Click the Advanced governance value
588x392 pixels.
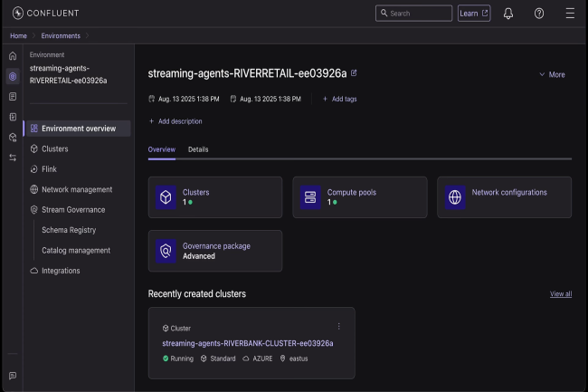199,256
